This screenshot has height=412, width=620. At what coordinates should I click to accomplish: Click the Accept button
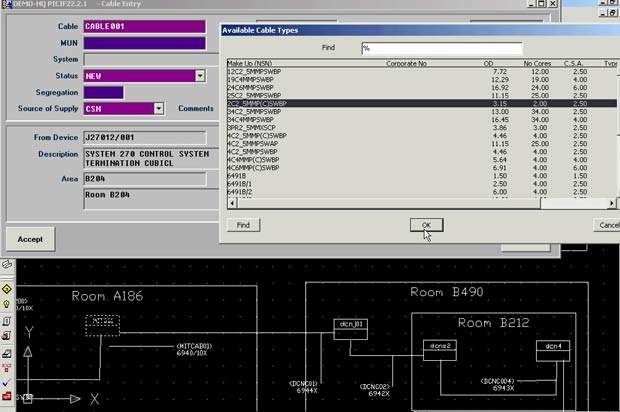pyautogui.click(x=30, y=239)
